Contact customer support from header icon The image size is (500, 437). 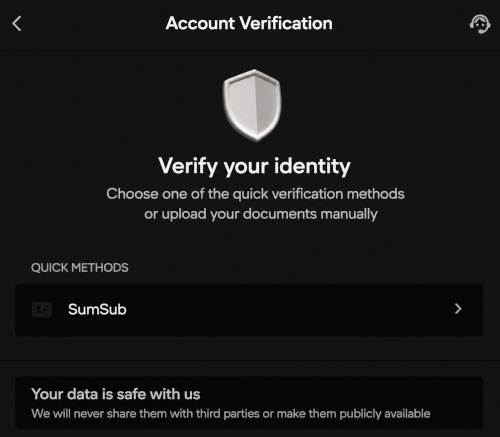click(x=480, y=24)
